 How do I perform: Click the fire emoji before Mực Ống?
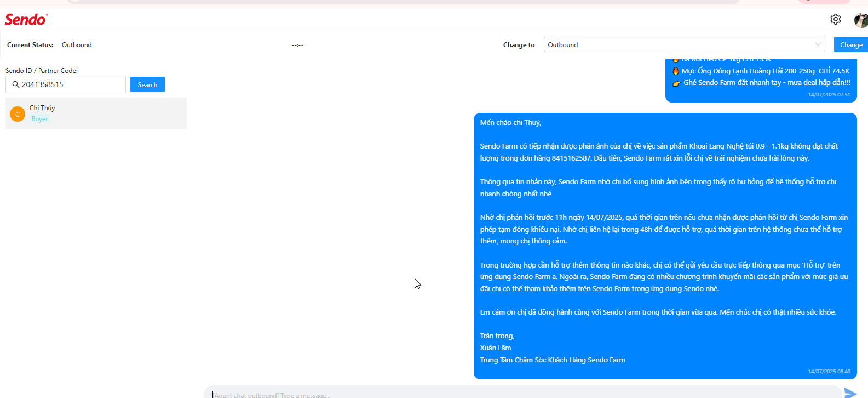[x=676, y=71]
